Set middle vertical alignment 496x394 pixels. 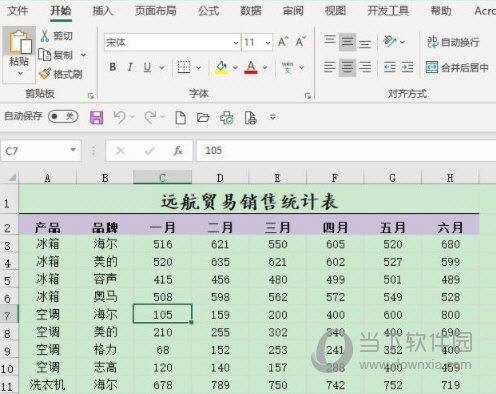347,42
